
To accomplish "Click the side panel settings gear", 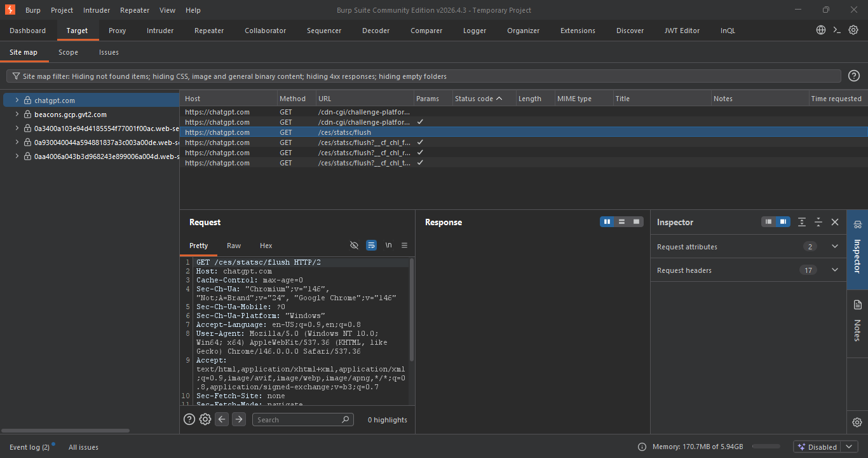I will point(857,422).
